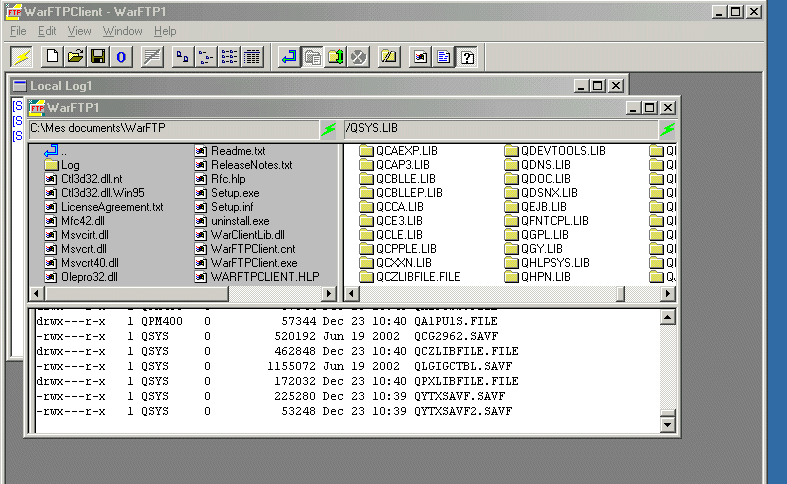787x484 pixels.
Task: Select uninstall.exe file
Action: [x=232, y=221]
